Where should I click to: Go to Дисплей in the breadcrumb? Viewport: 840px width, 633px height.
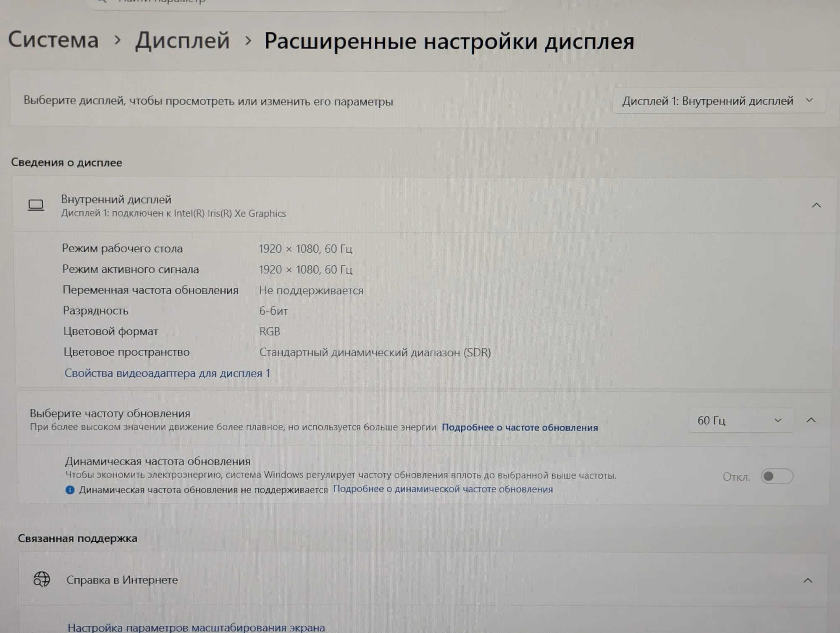(182, 40)
